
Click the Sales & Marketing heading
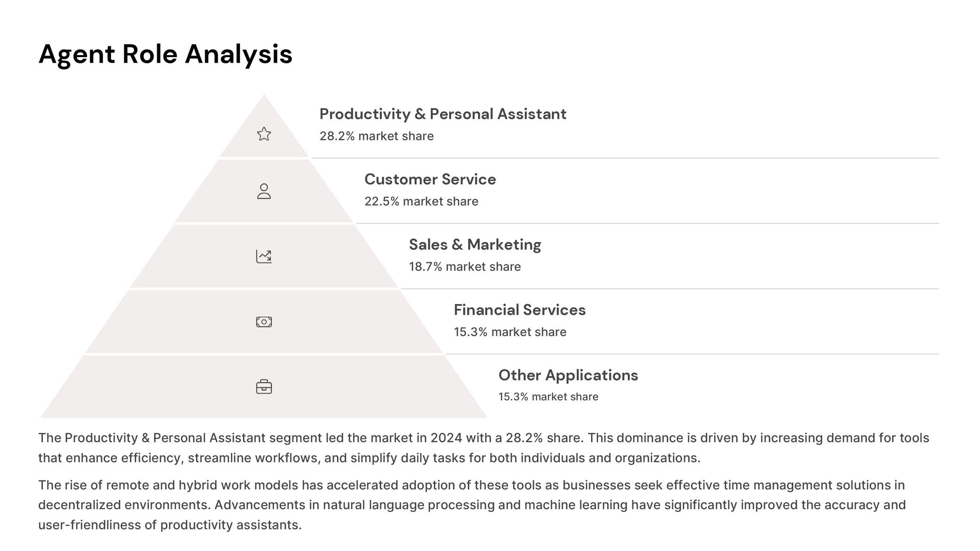(x=475, y=244)
